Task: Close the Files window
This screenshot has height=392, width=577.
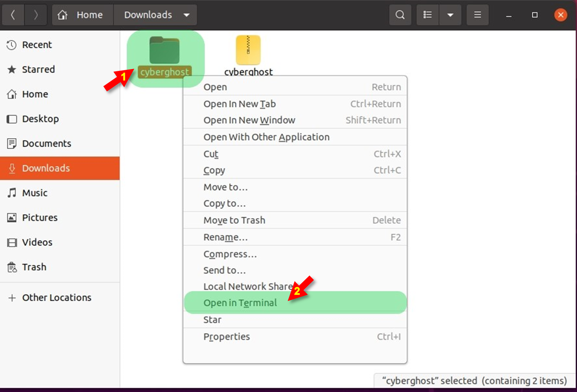Action: [x=561, y=15]
